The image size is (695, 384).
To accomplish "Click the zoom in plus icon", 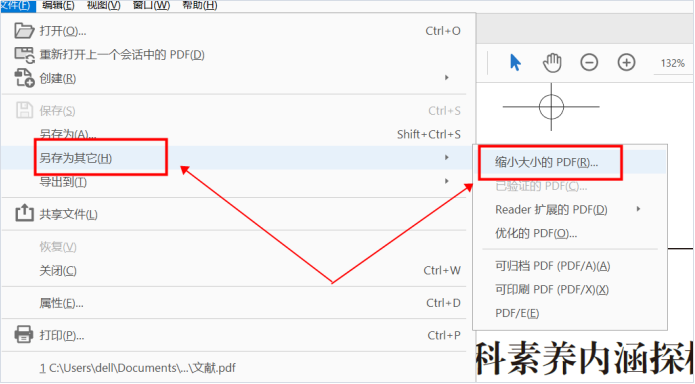I will click(626, 63).
